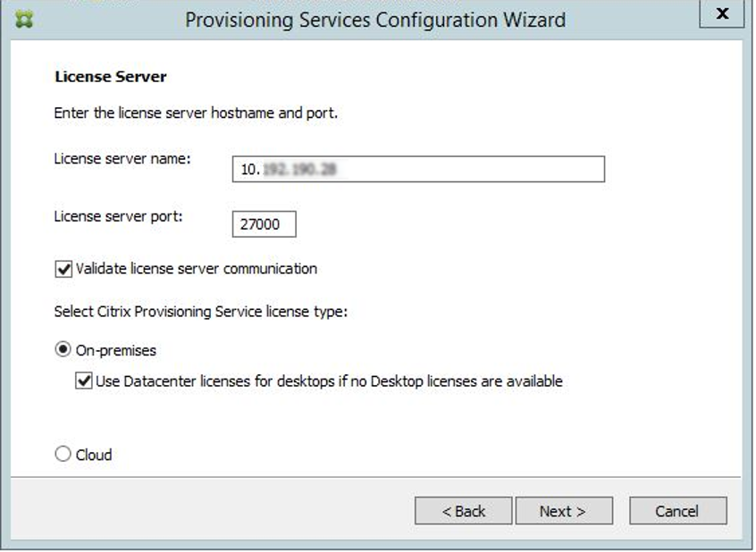Close the Configuration Wizard window
Viewport: 756px width, 552px height.
(722, 14)
